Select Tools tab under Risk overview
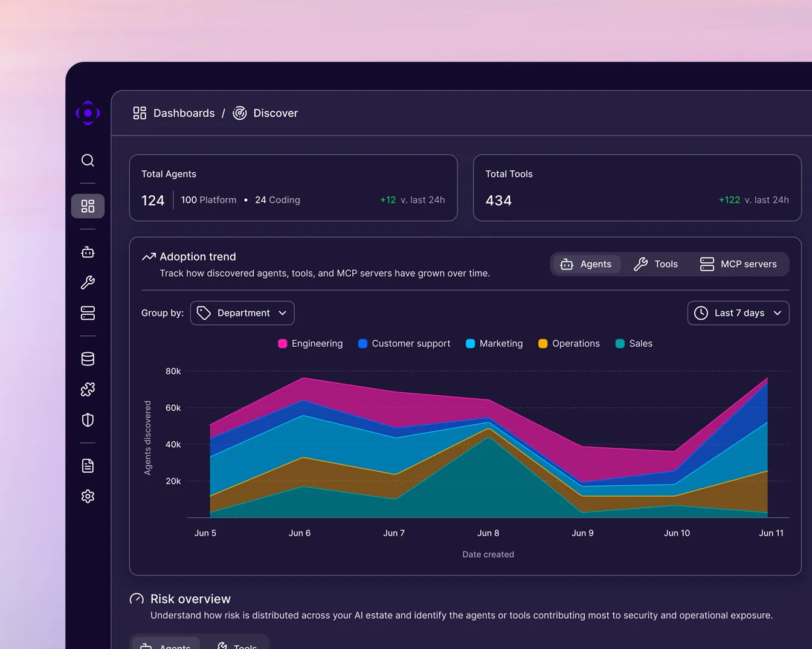This screenshot has height=649, width=812. point(236,644)
